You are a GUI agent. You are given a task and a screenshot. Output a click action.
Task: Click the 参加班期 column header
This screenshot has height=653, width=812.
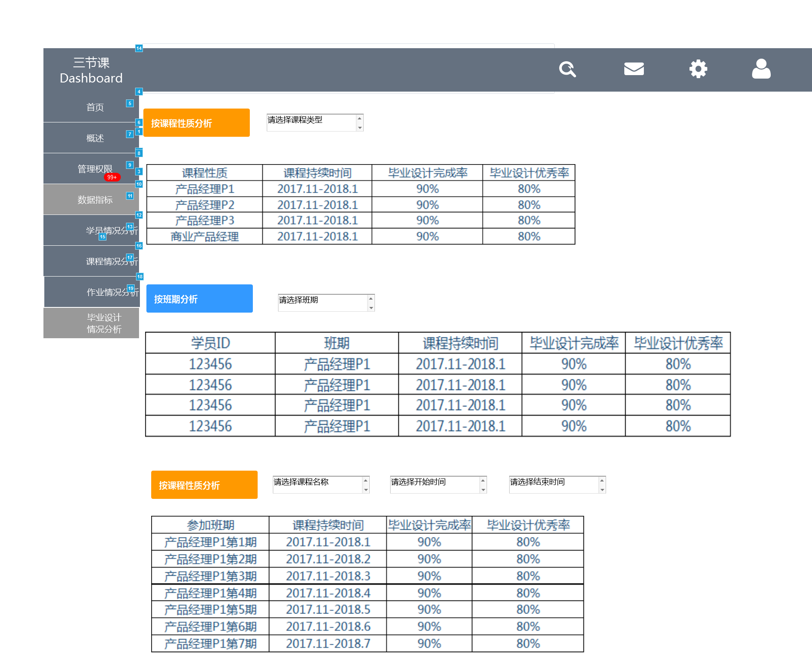(x=210, y=525)
